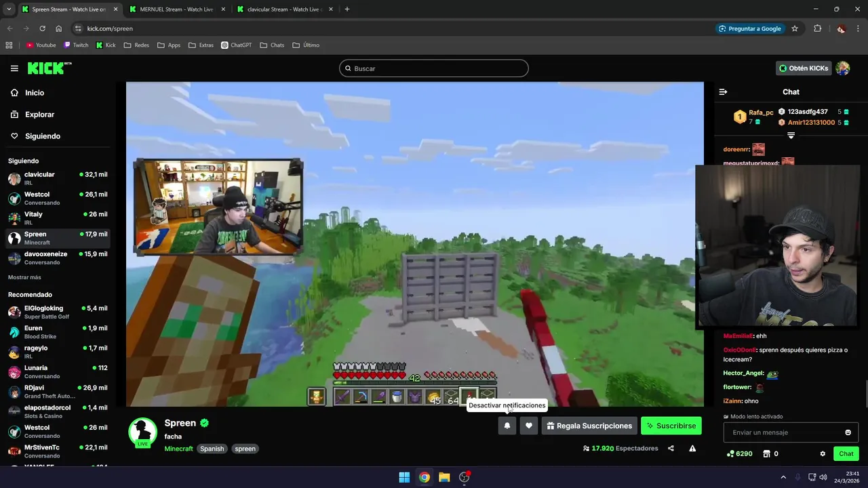Viewport: 868px width, 488px height.
Task: Click Spreen channel avatar
Action: click(x=142, y=432)
